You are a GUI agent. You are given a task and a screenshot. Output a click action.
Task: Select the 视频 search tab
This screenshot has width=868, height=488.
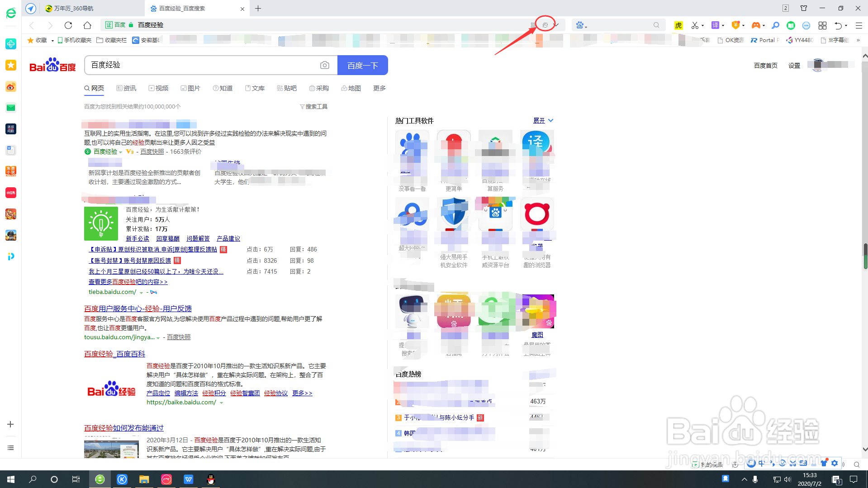click(x=158, y=88)
